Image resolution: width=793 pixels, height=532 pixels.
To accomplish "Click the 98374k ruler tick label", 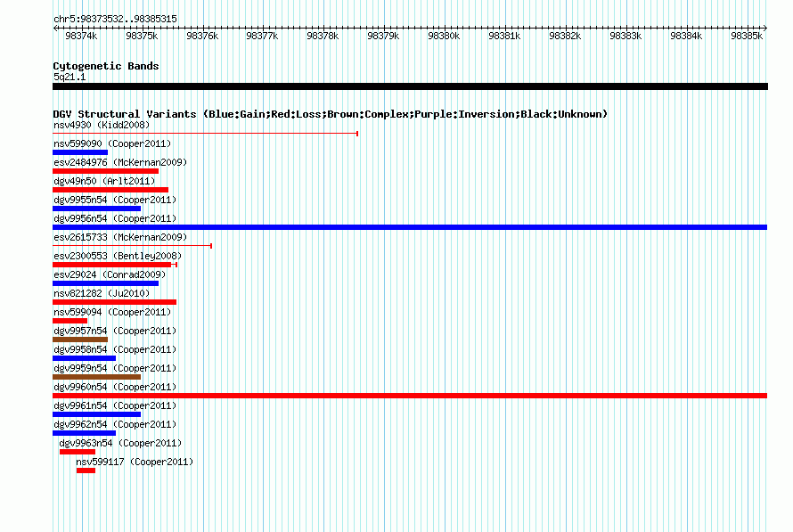I will point(81,36).
